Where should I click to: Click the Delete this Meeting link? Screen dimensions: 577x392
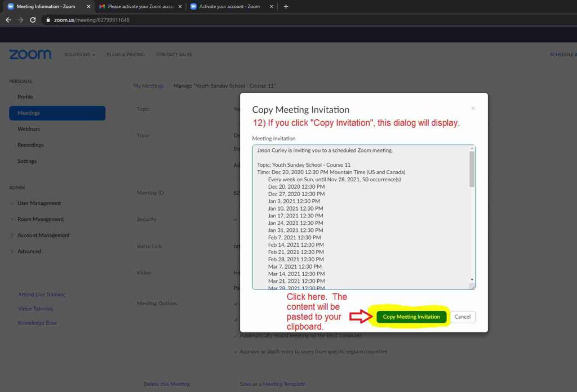(x=166, y=384)
